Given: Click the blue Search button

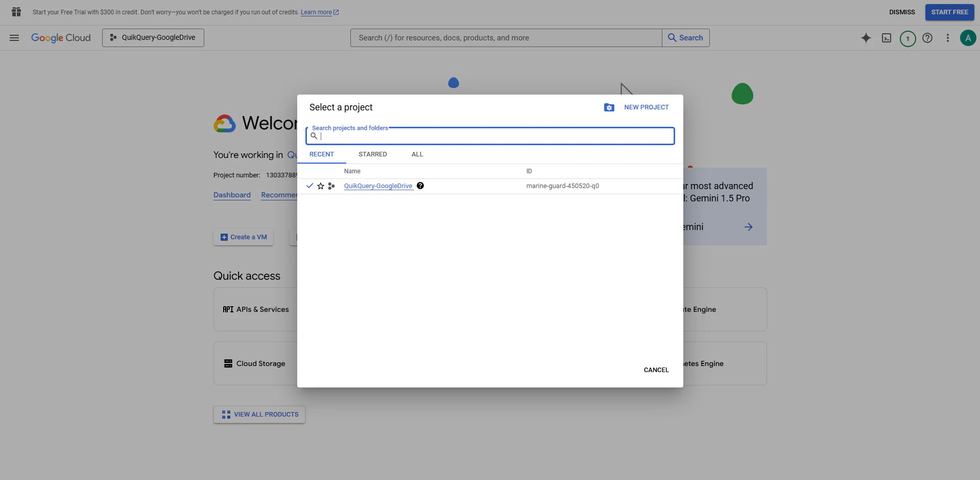Looking at the screenshot, I should click(686, 38).
